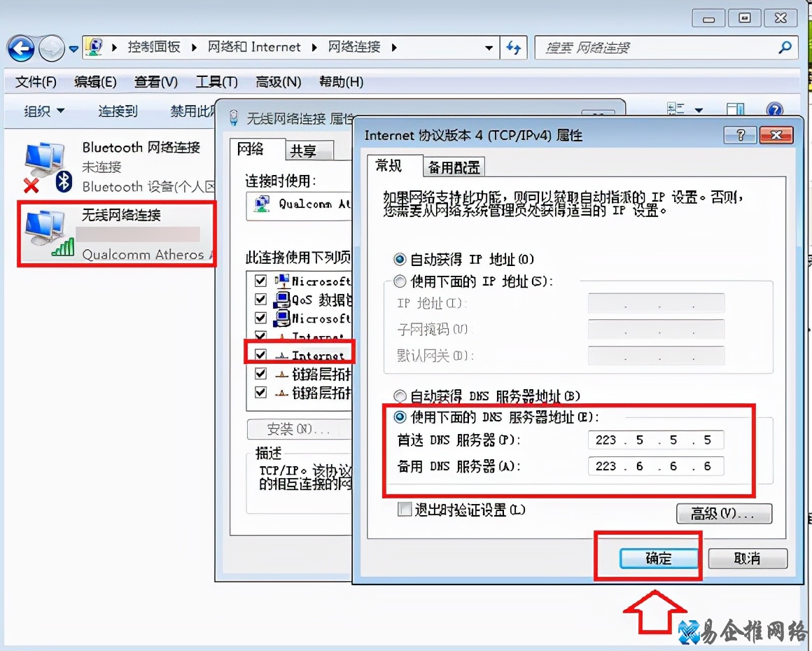
Task: Open advanced settings via 高级(V) button
Action: (724, 514)
